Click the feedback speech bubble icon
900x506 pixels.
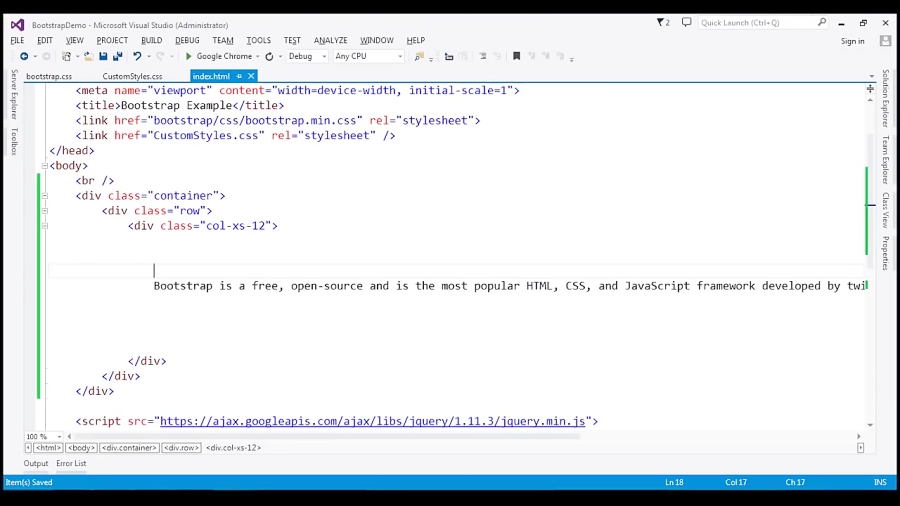click(x=686, y=23)
